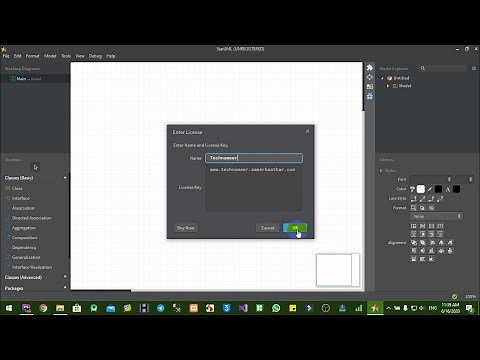
Task: Click the Model Explorer gear settings icon
Action: coord(474,68)
